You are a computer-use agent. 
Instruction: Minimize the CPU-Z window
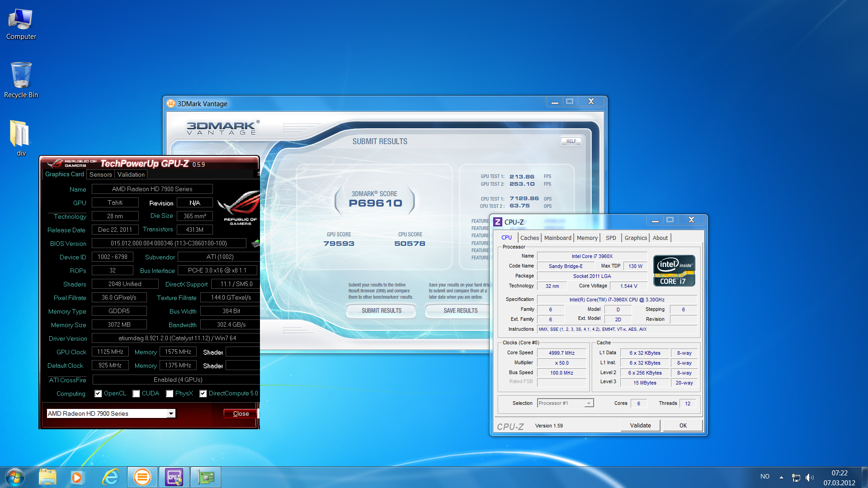pos(655,220)
